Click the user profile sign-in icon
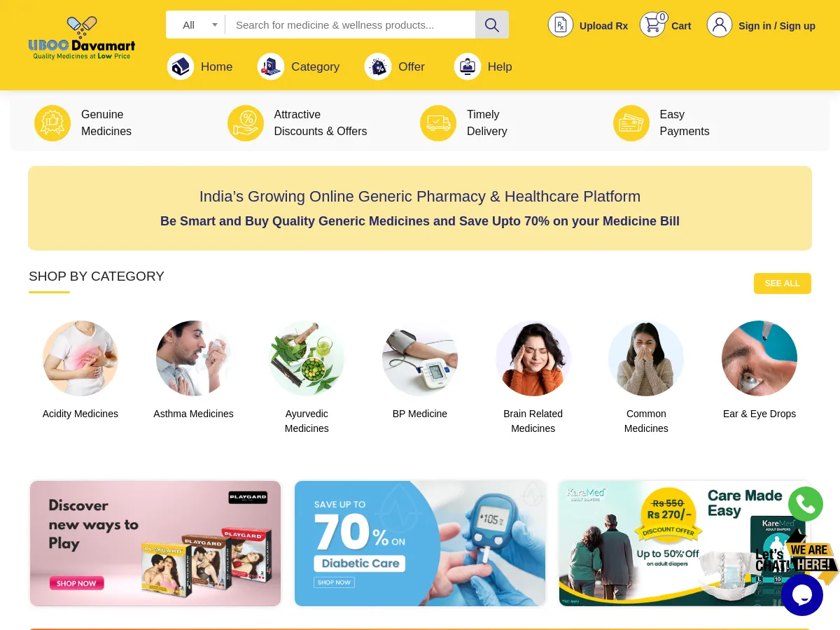840x630 pixels. tap(720, 25)
